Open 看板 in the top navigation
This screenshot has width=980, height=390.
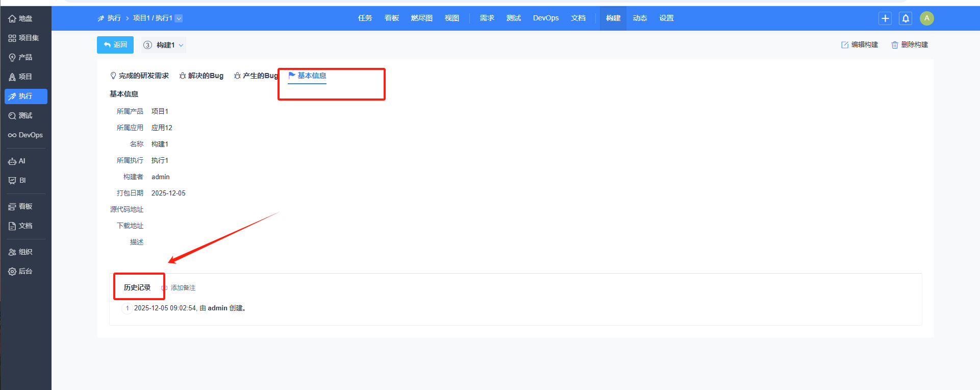[x=392, y=18]
